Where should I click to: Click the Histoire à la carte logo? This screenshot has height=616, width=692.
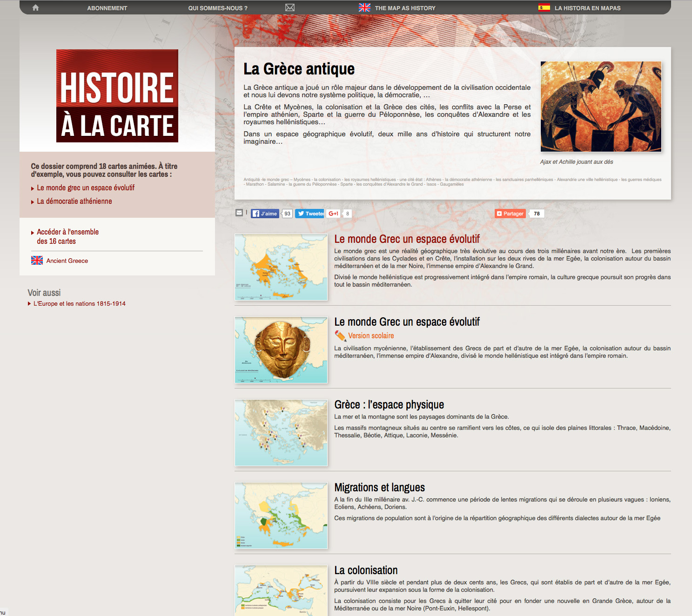point(117,96)
